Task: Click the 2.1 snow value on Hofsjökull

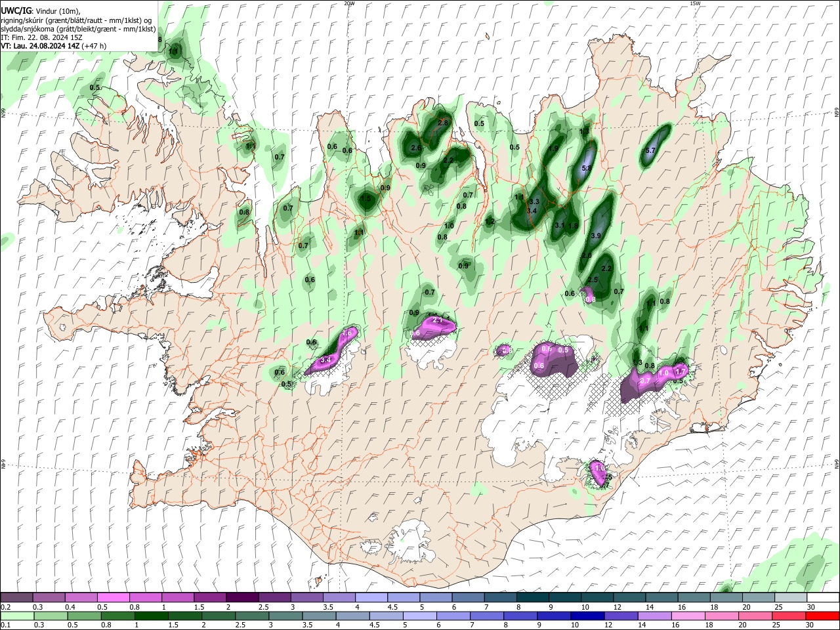Action: [x=438, y=320]
